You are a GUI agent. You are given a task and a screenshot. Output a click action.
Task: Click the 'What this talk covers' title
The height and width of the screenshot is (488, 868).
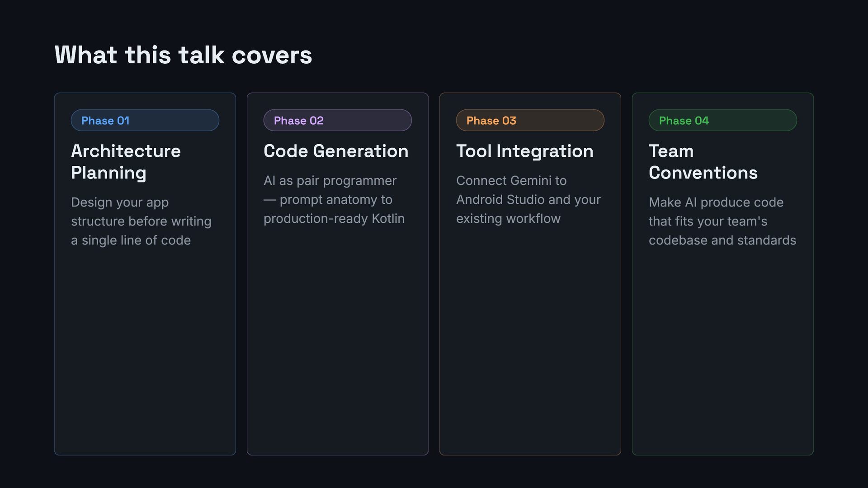click(x=183, y=55)
